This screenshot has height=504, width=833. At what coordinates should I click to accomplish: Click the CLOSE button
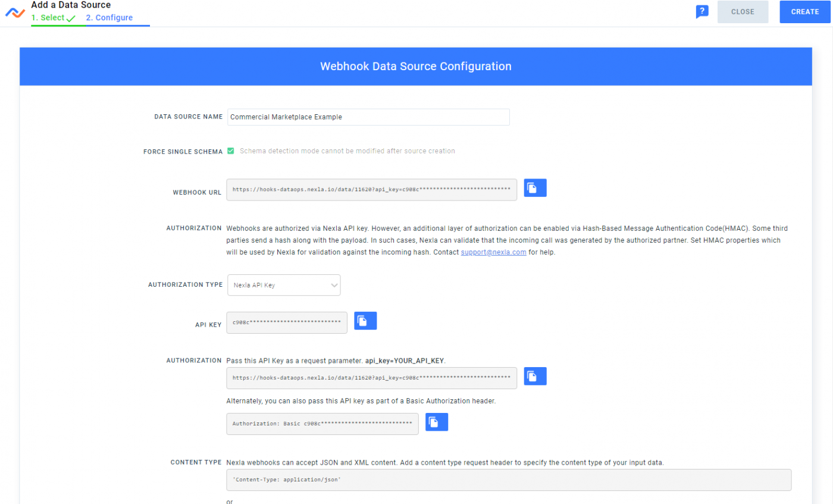pos(742,11)
